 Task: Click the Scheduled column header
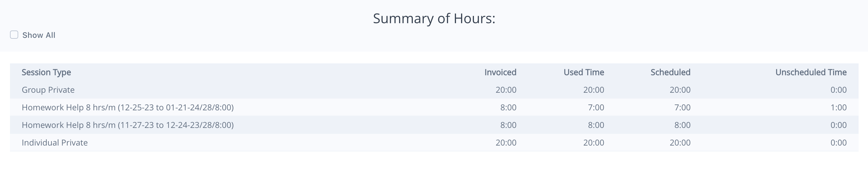(x=671, y=72)
